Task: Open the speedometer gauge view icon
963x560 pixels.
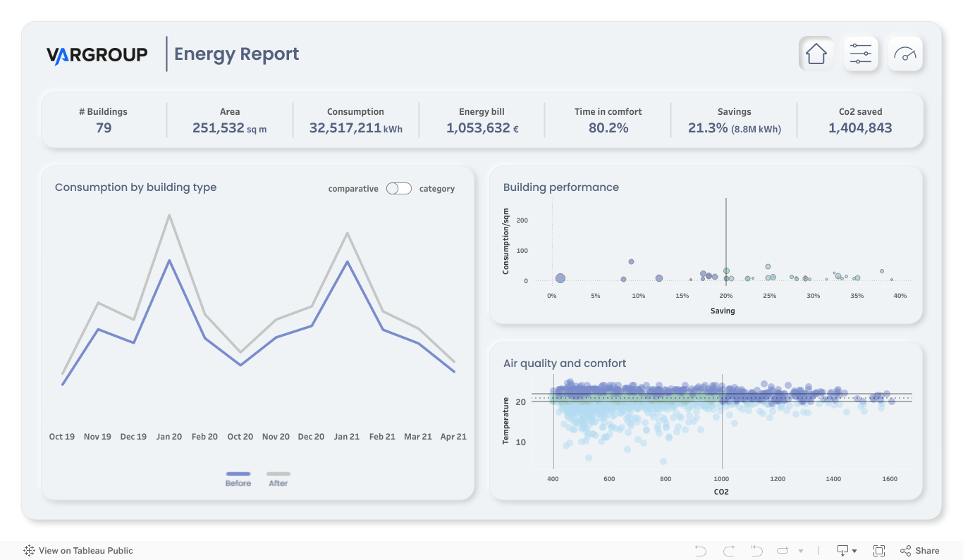Action: point(905,54)
